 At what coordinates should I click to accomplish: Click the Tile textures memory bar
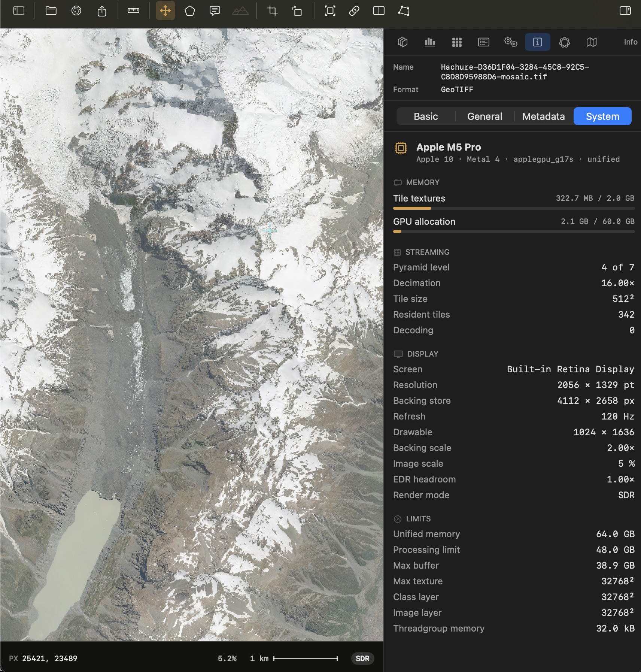(x=514, y=208)
